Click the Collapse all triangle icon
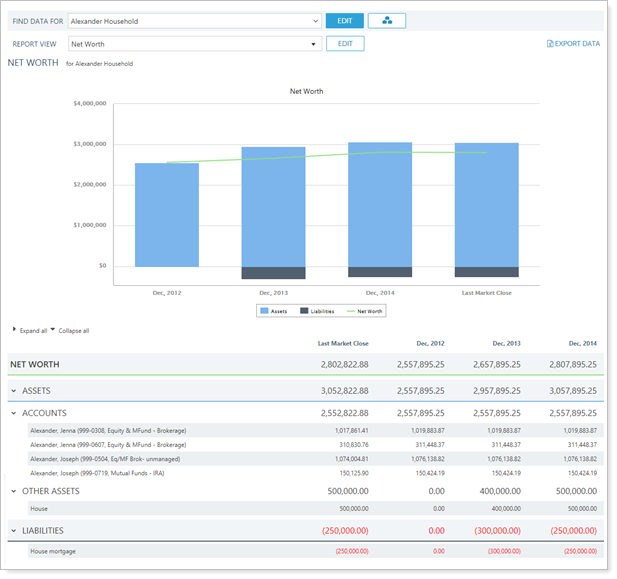The image size is (617, 579). click(52, 329)
